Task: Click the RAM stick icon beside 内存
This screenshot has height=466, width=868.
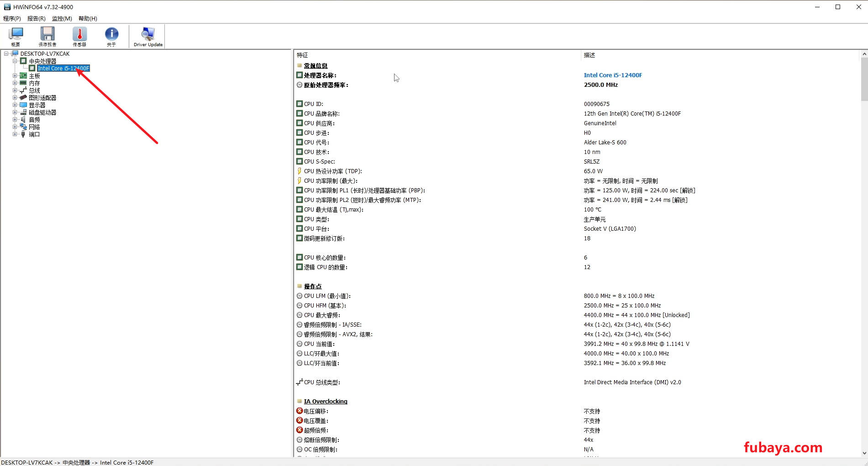Action: pyautogui.click(x=23, y=83)
